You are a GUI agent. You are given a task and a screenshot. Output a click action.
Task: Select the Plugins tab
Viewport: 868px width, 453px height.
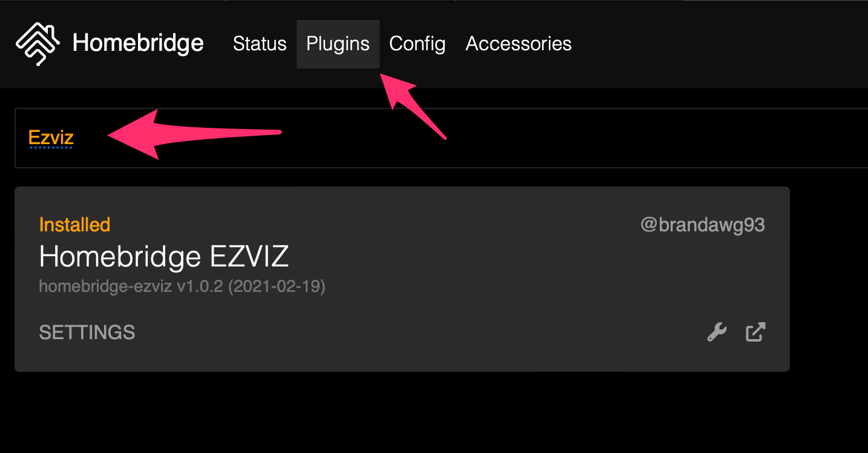(x=338, y=44)
